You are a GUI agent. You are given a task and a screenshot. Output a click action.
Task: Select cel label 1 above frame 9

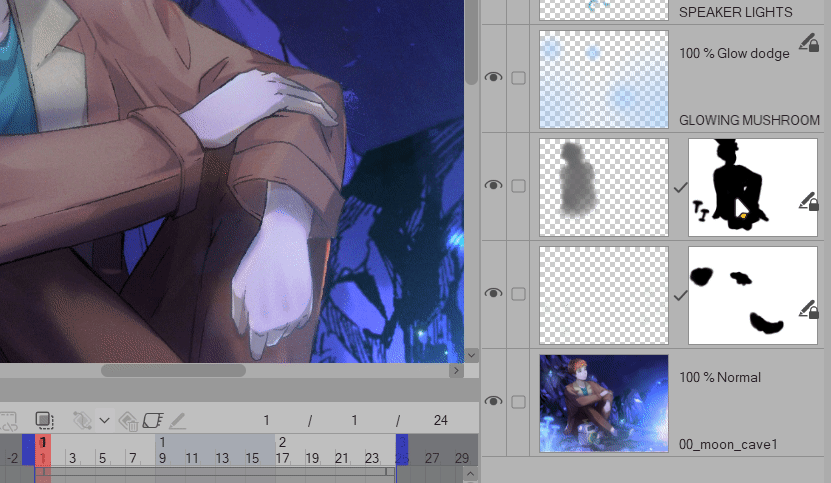(x=162, y=442)
